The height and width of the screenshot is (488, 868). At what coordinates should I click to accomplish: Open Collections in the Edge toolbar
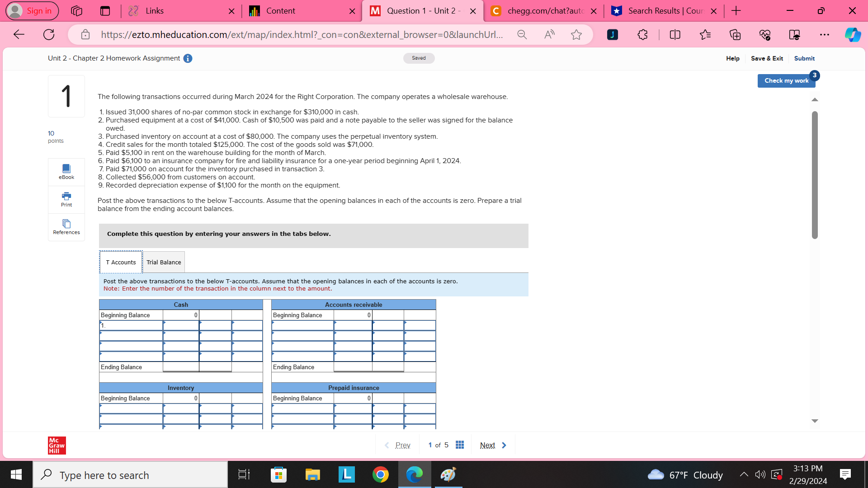click(735, 34)
